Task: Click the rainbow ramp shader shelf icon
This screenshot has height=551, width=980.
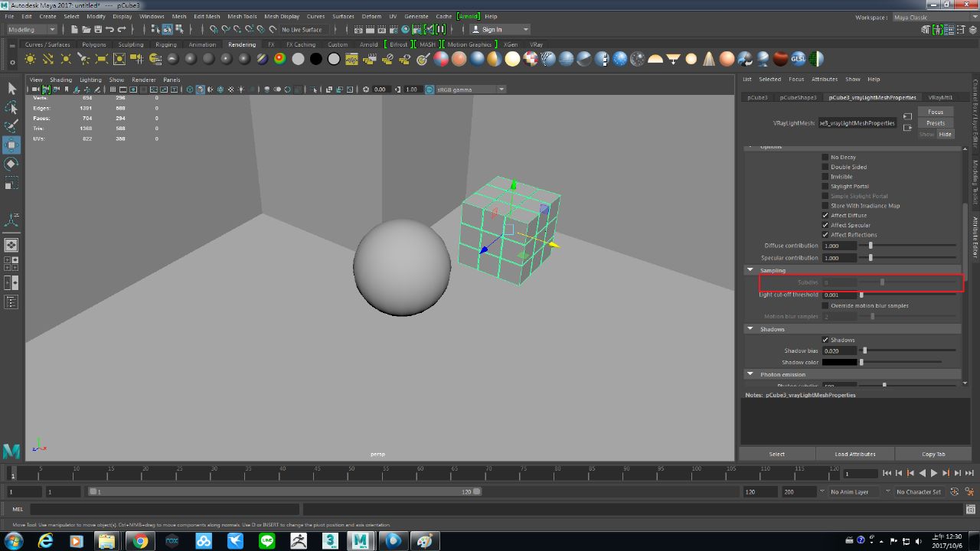Action: pyautogui.click(x=279, y=59)
